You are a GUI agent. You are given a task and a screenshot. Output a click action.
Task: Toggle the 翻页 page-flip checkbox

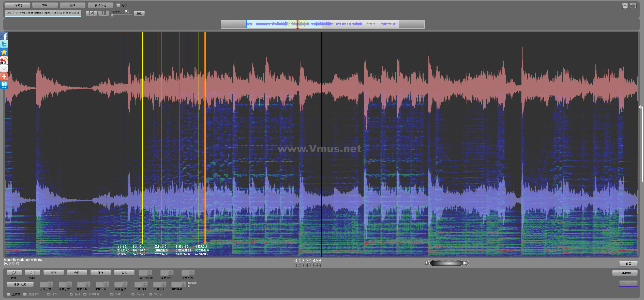(118, 5)
